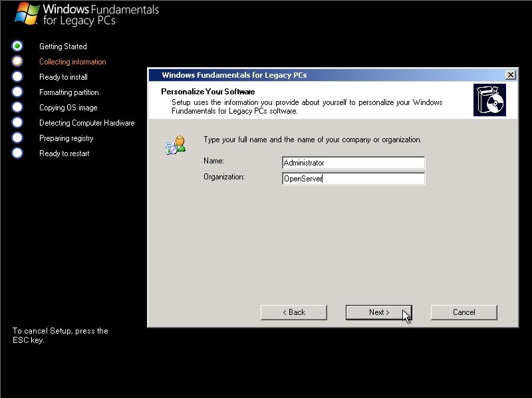
Task: Click the "To cancel Setup" ESC hint text
Action: click(60, 336)
